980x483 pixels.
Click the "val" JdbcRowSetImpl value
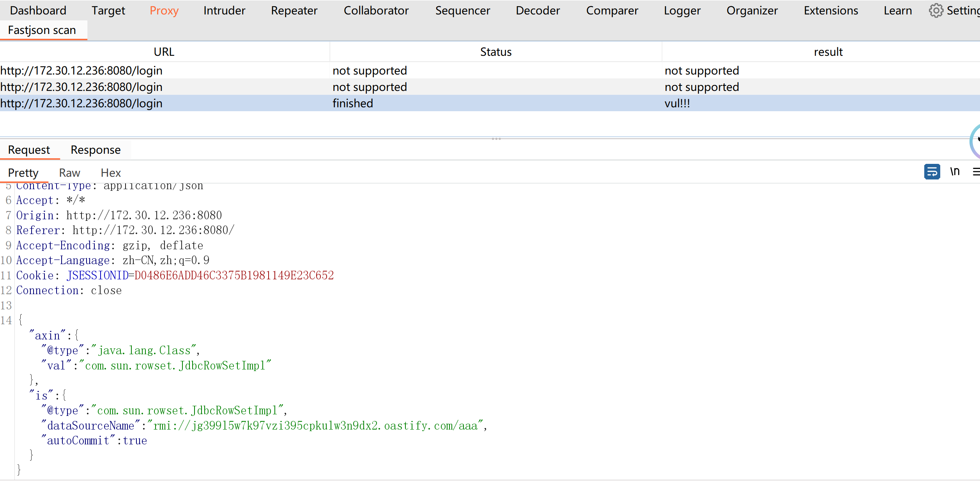[175, 366]
